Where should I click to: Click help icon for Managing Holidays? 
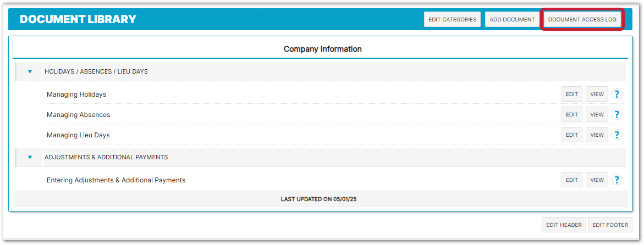point(617,94)
